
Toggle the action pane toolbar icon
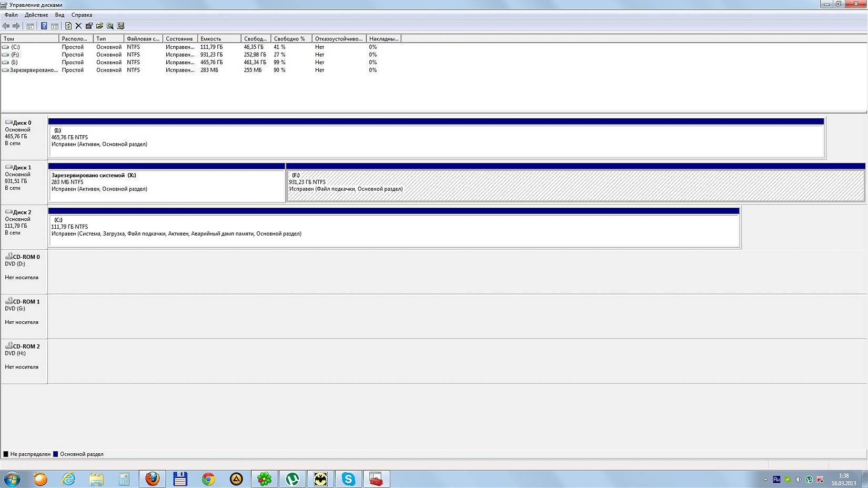(x=55, y=26)
